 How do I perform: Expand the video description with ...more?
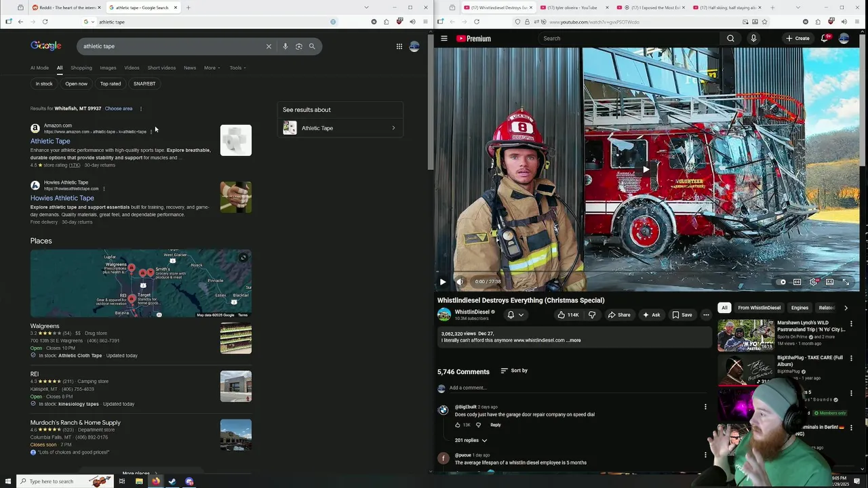point(574,340)
